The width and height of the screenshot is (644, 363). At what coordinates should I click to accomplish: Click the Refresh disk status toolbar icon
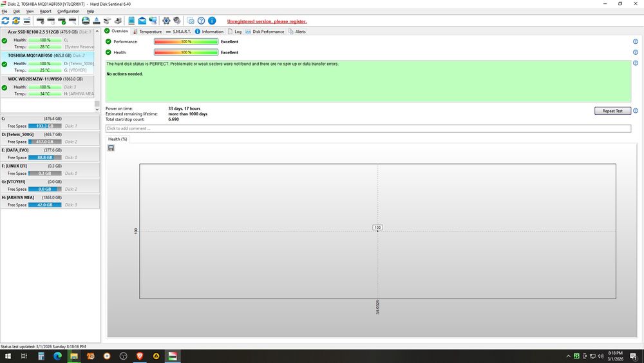(5, 21)
